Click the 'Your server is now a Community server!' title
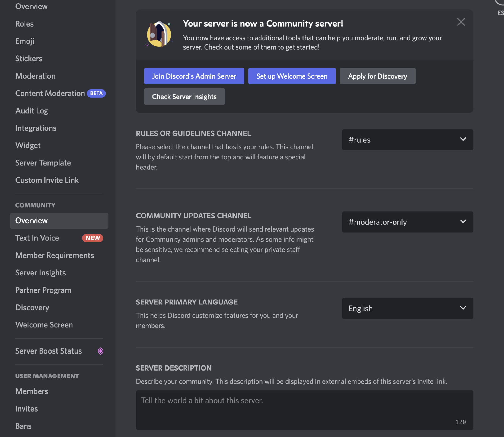This screenshot has width=504, height=437. (263, 24)
